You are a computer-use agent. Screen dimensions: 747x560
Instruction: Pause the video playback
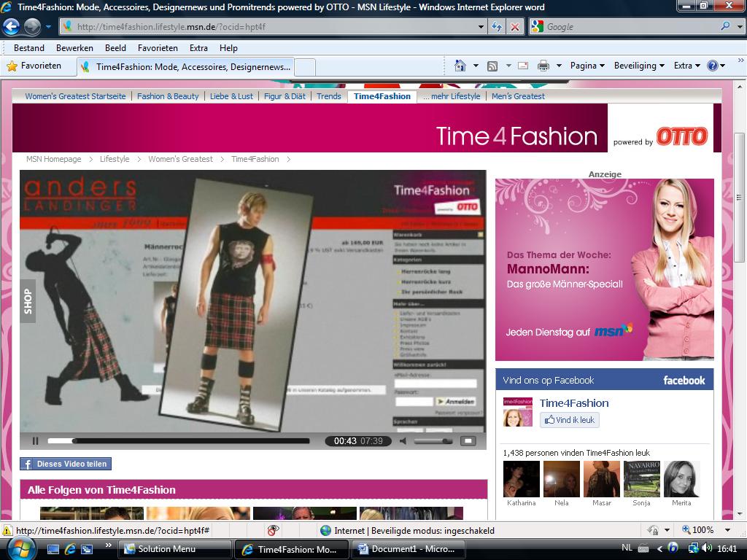pos(35,441)
